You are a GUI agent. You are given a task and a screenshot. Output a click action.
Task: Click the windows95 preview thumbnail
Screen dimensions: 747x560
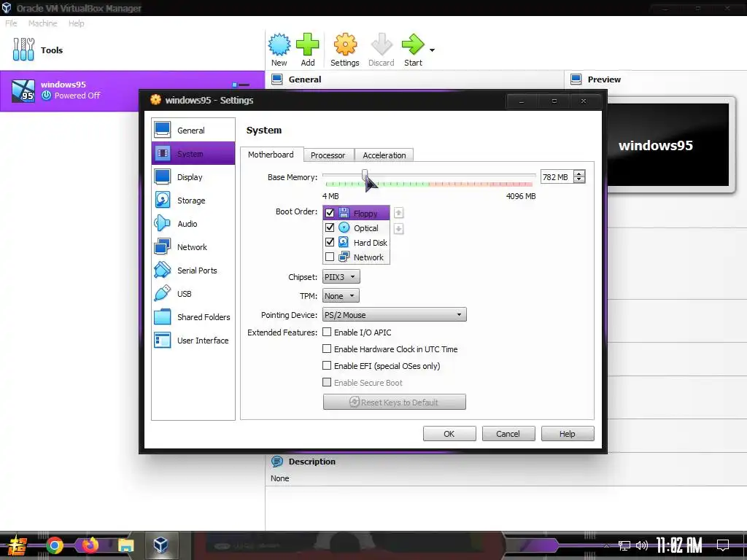[668, 145]
